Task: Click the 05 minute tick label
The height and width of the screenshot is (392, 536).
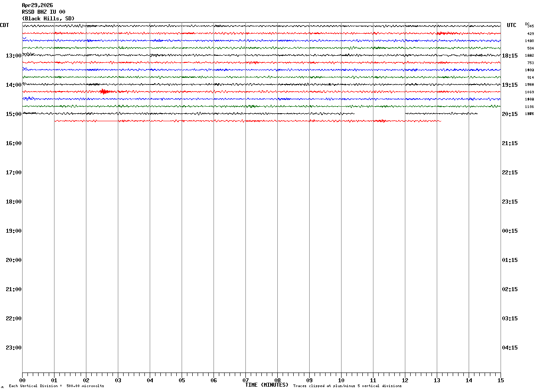Action: click(182, 380)
